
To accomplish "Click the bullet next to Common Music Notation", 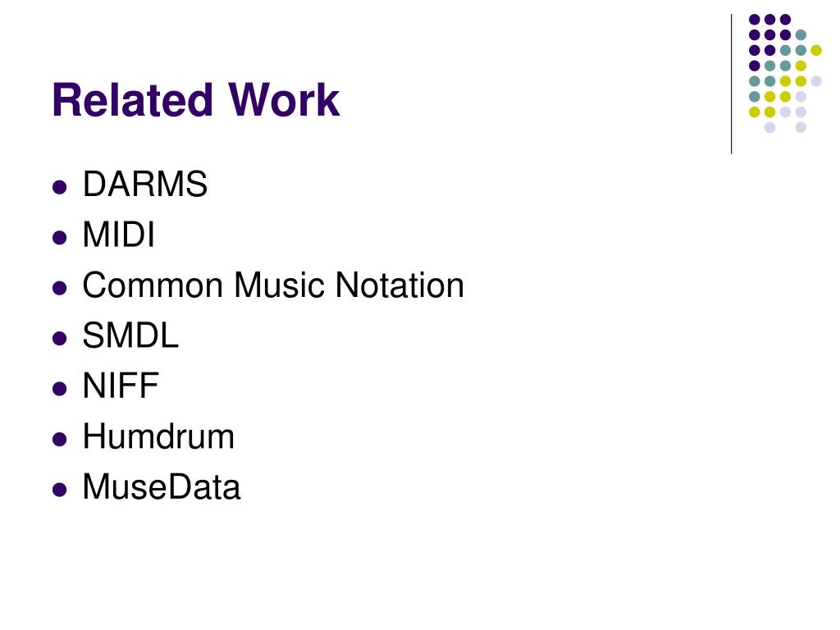I will (x=59, y=288).
